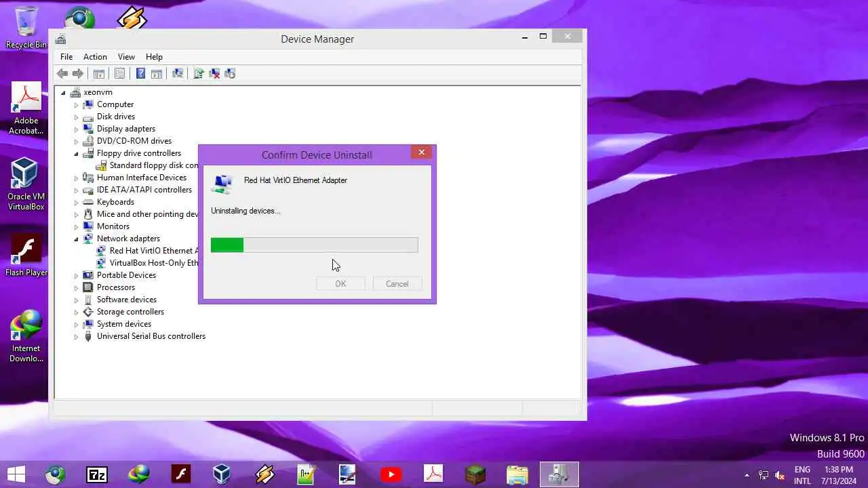Expand the Disk drives node

[x=76, y=117]
